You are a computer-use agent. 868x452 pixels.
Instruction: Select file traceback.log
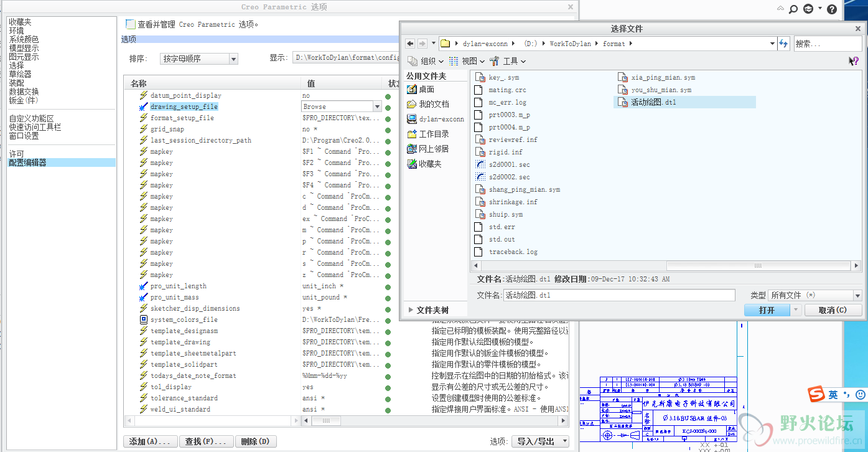(x=505, y=252)
